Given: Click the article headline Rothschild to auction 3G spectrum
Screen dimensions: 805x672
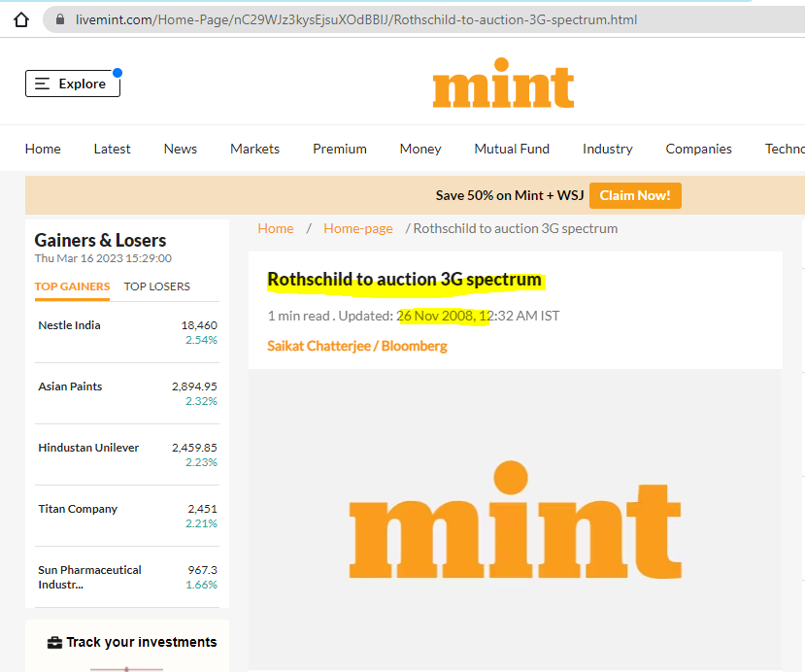Looking at the screenshot, I should point(405,280).
